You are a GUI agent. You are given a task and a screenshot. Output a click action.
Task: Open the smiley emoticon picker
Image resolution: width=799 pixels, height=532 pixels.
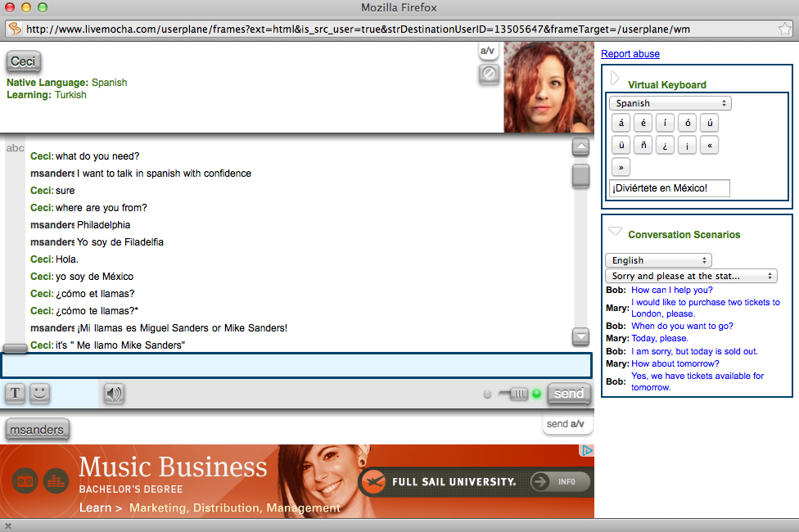pos(39,393)
